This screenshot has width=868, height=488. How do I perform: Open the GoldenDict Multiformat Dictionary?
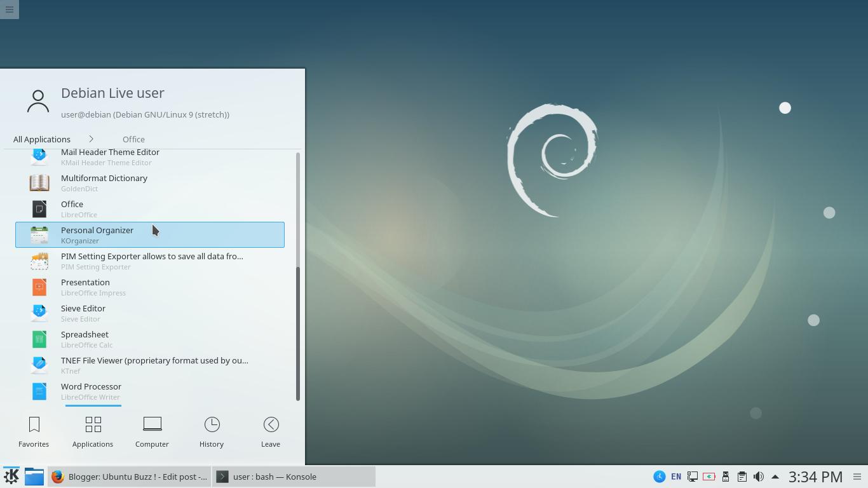point(104,182)
